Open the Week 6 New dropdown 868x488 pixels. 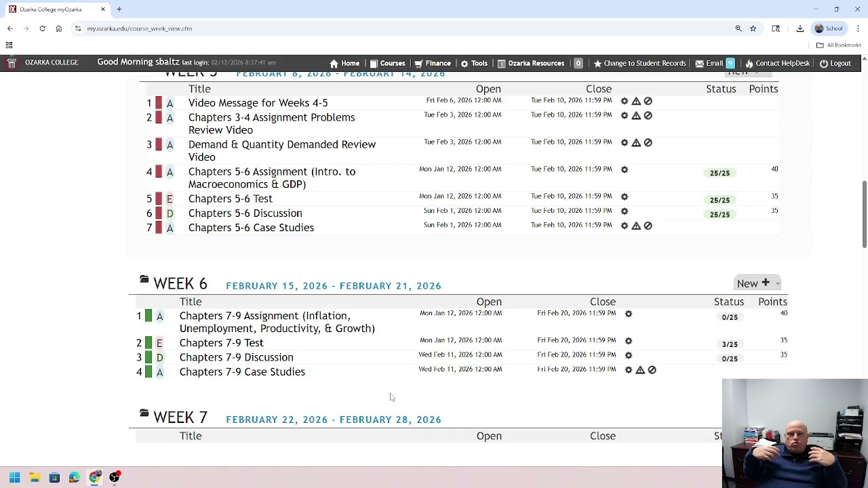coord(757,283)
